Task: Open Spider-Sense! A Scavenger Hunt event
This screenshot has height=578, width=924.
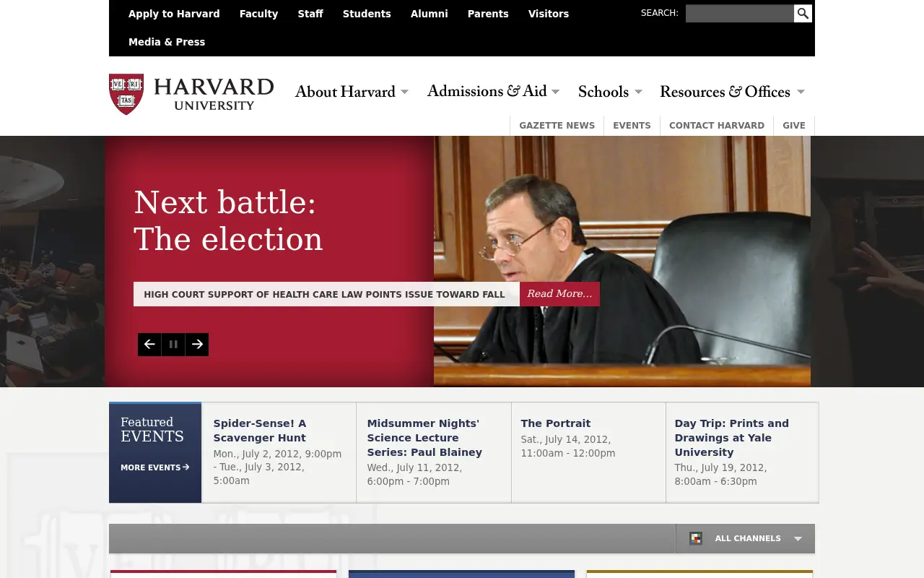Action: pos(259,431)
